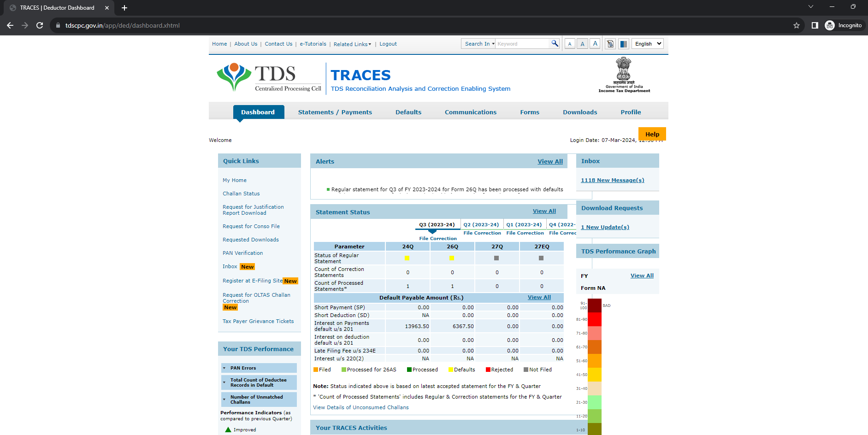Expand Number of Unmatched Challans section

click(x=259, y=400)
